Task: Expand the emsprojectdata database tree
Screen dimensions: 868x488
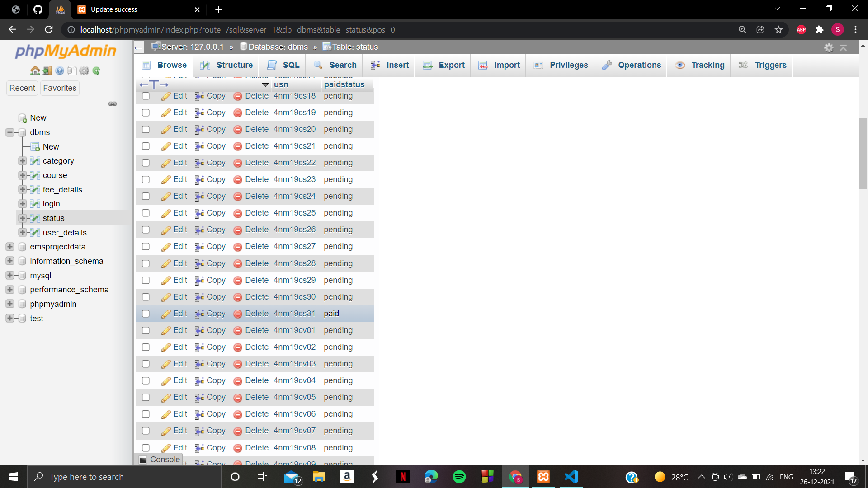Action: (x=10, y=247)
